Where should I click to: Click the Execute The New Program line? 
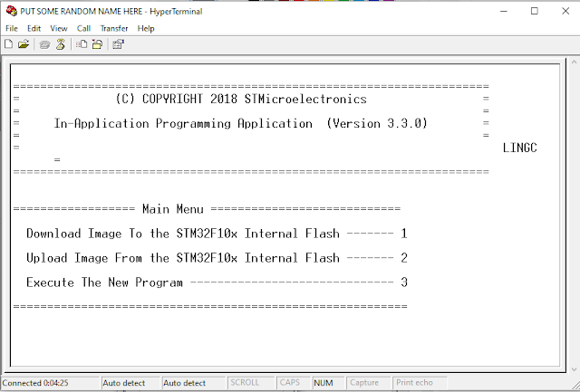(217, 282)
